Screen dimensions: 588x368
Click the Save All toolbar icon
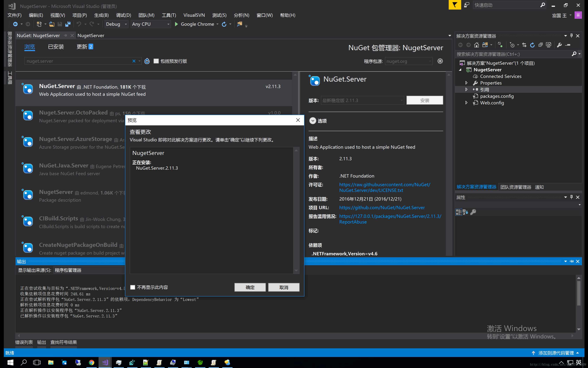tap(68, 24)
